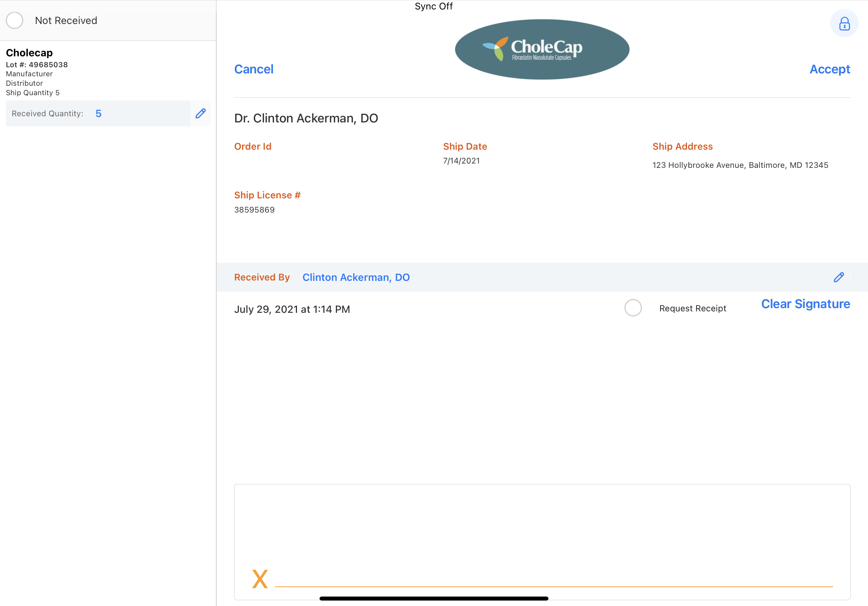
Task: Tap Accept to confirm receipt
Action: click(829, 69)
